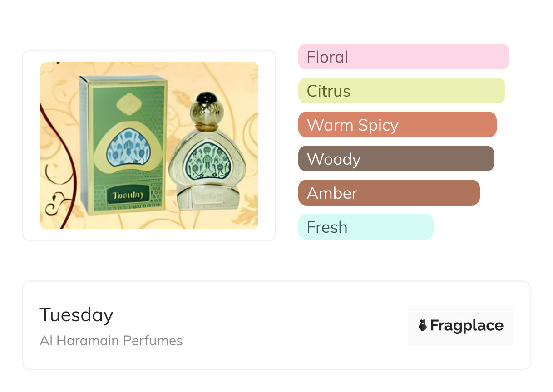Select the Floral accord bar
The height and width of the screenshot is (392, 553).
coord(403,57)
